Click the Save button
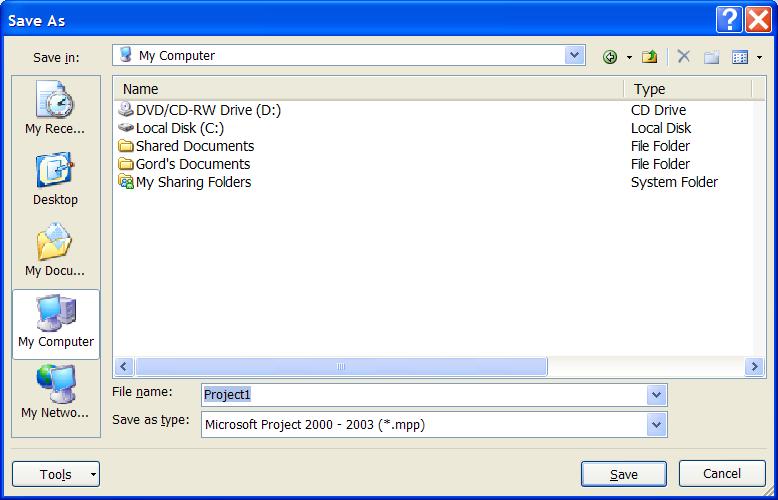 624,474
